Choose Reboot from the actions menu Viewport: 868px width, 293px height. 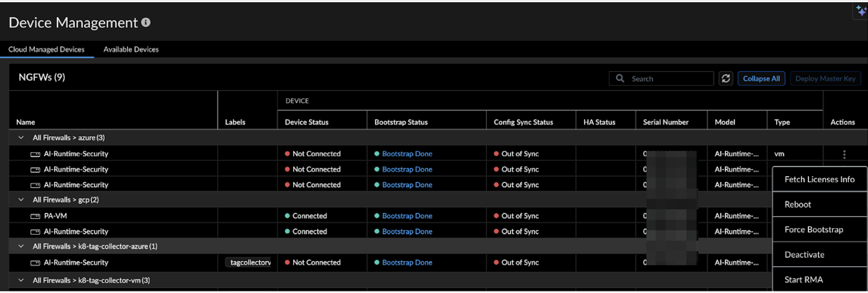click(x=798, y=204)
